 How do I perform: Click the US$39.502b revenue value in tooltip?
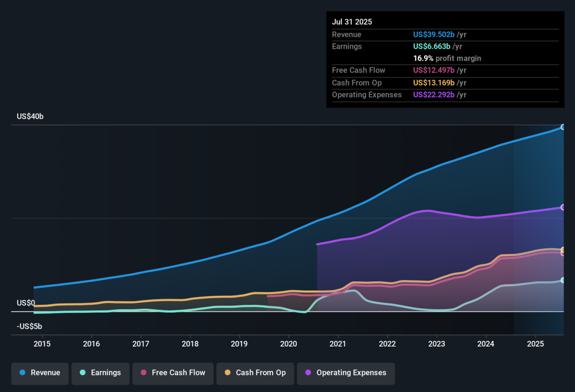tap(434, 34)
